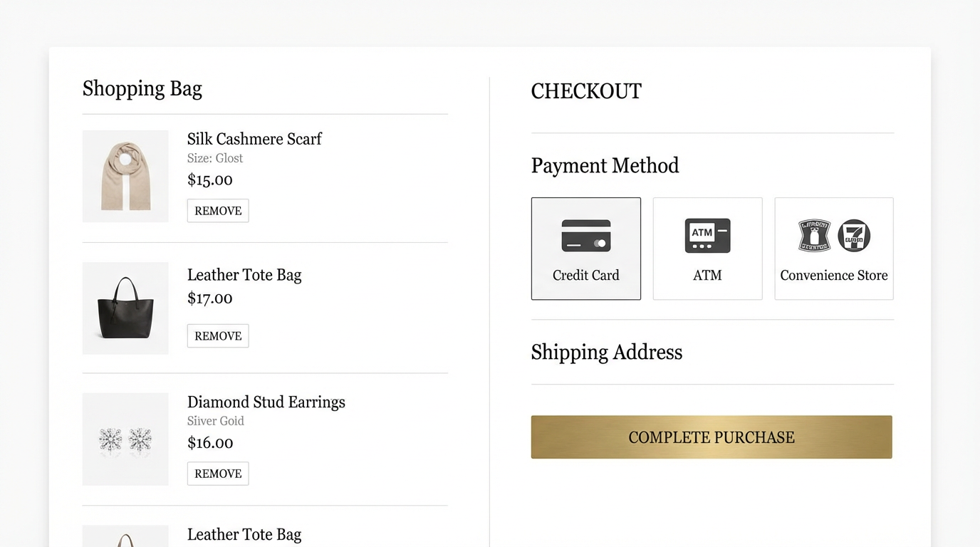Remove the Silk Cashmere Scarf

(x=218, y=211)
